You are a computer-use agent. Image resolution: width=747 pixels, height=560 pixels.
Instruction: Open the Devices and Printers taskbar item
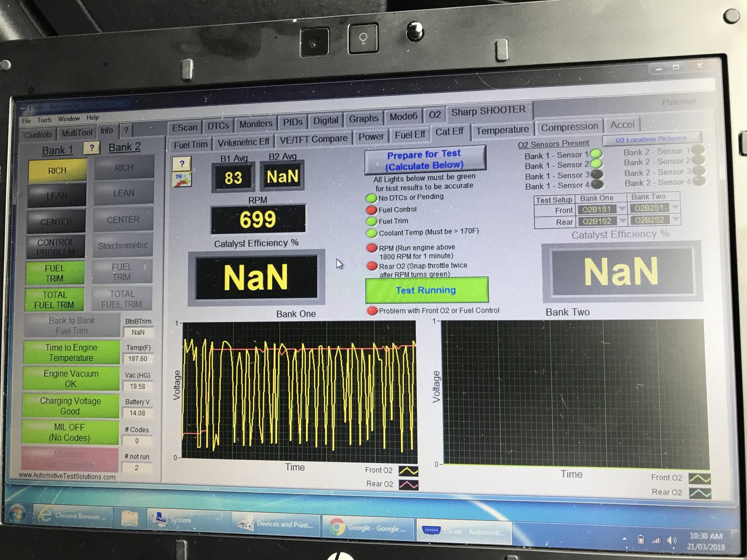tap(276, 524)
